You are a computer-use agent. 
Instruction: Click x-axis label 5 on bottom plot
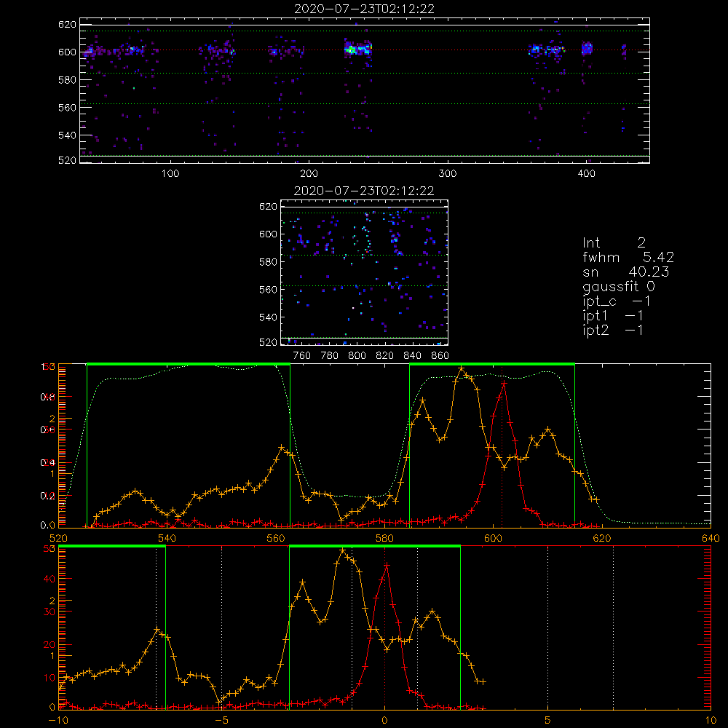pyautogui.click(x=548, y=721)
